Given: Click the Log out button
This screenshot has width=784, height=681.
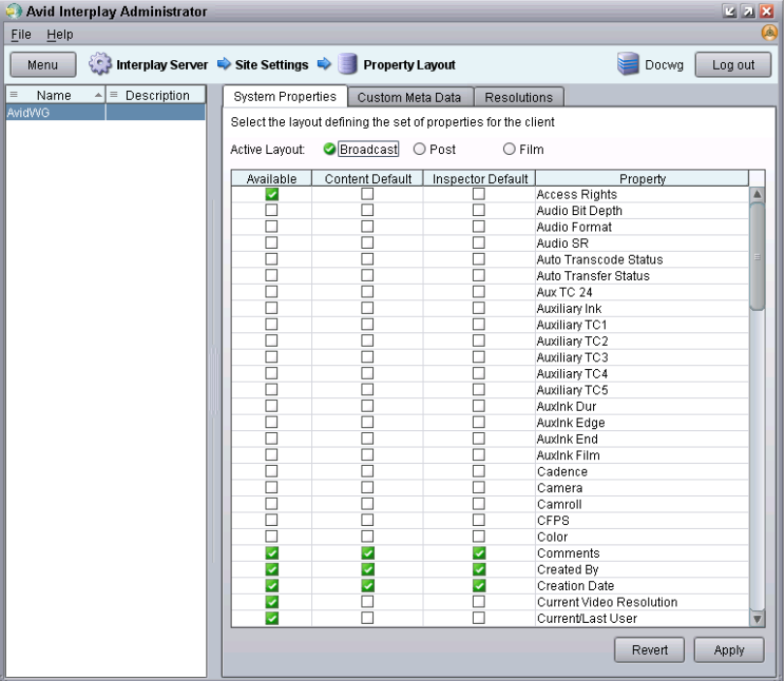Looking at the screenshot, I should pos(733,65).
